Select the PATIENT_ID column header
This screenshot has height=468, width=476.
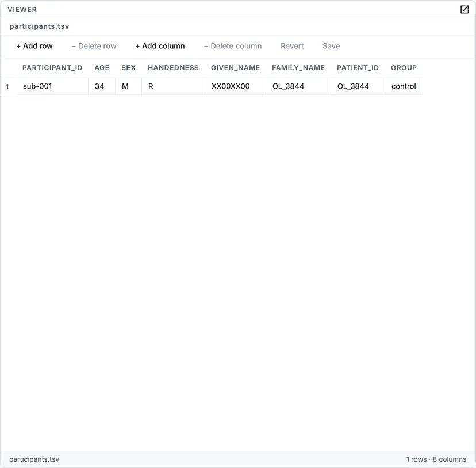pyautogui.click(x=358, y=68)
